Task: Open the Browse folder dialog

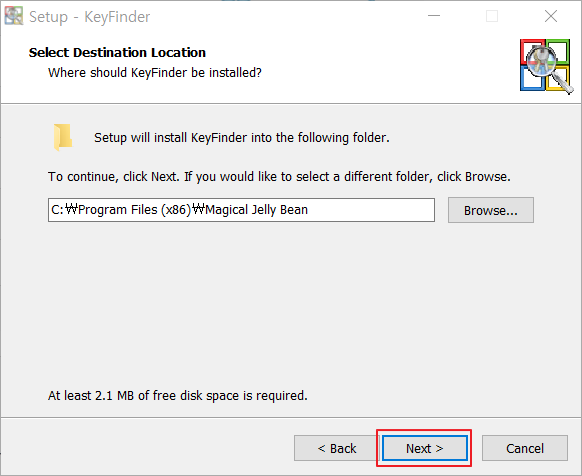Action: coord(491,210)
